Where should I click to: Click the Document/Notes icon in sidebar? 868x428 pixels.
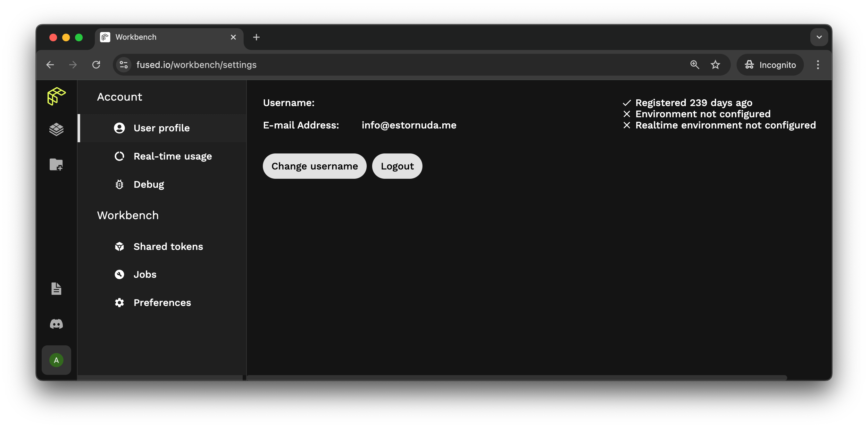point(56,288)
